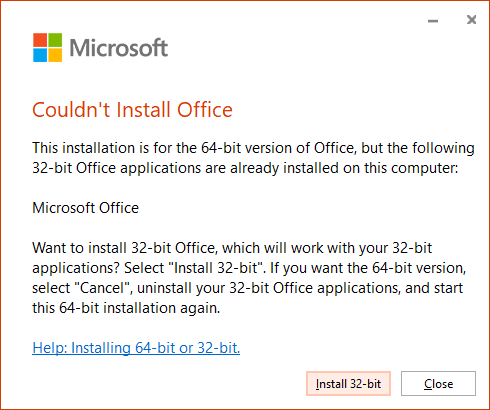Click the gray Microsoft wordmark text

pyautogui.click(x=119, y=48)
